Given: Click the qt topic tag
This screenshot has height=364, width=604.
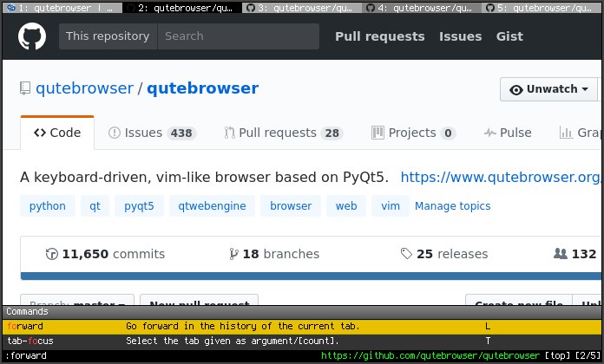Looking at the screenshot, I should tap(95, 206).
